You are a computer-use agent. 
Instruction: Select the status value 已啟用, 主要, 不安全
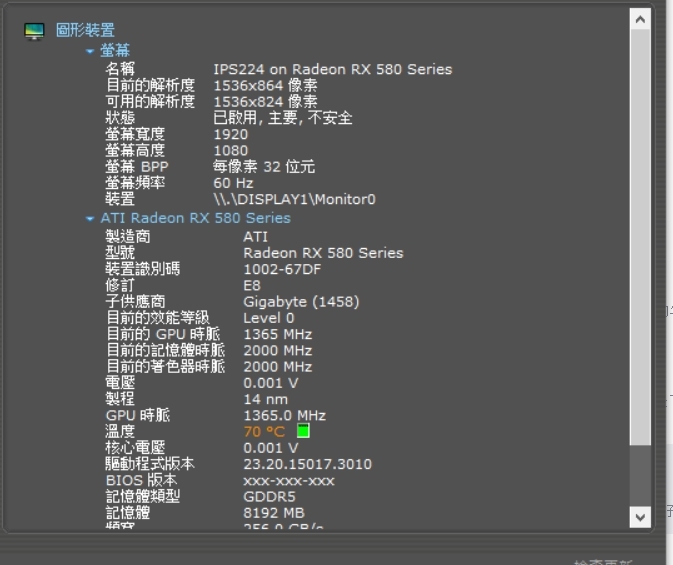[x=283, y=118]
